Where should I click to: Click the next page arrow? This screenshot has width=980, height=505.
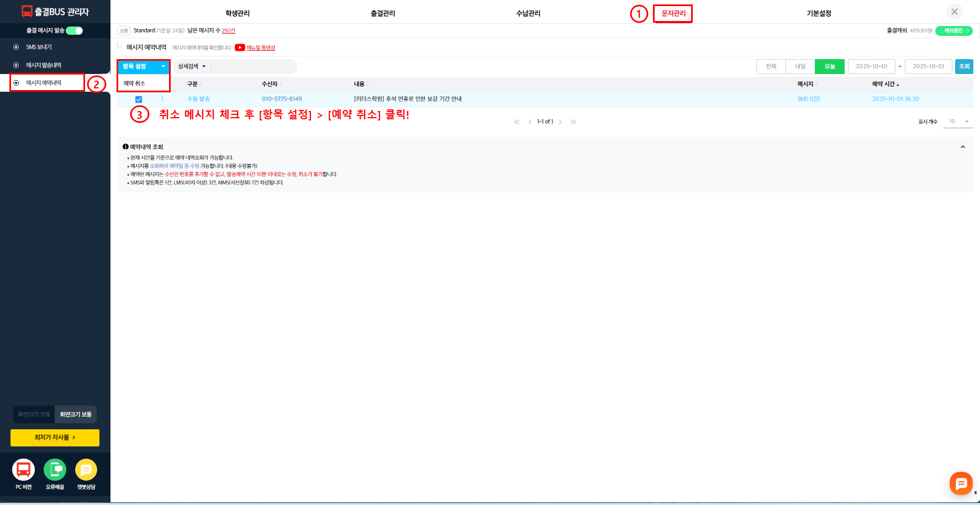point(560,122)
